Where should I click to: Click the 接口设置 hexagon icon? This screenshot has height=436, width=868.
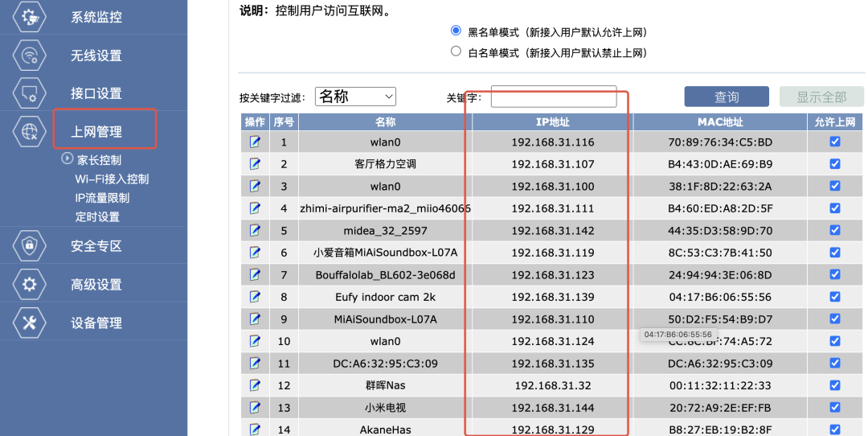coord(31,93)
